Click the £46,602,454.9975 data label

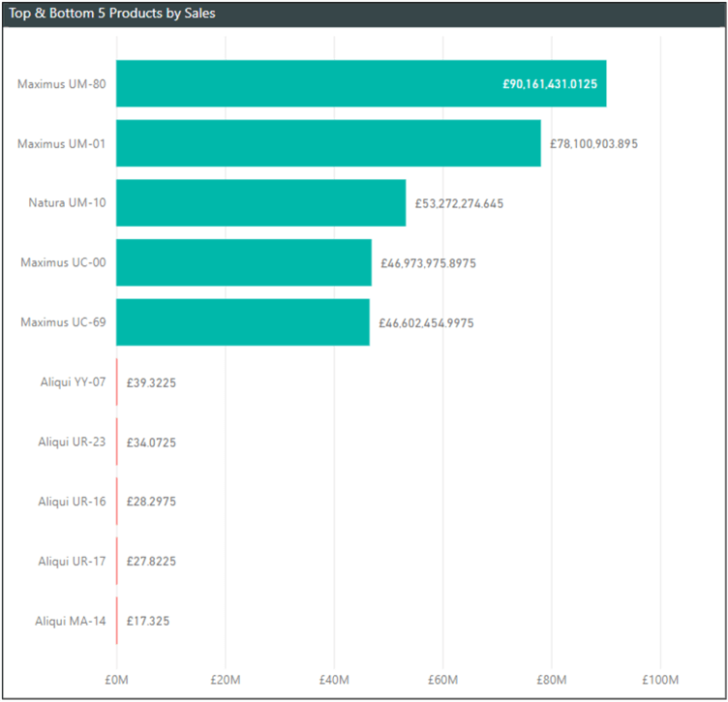coord(426,323)
